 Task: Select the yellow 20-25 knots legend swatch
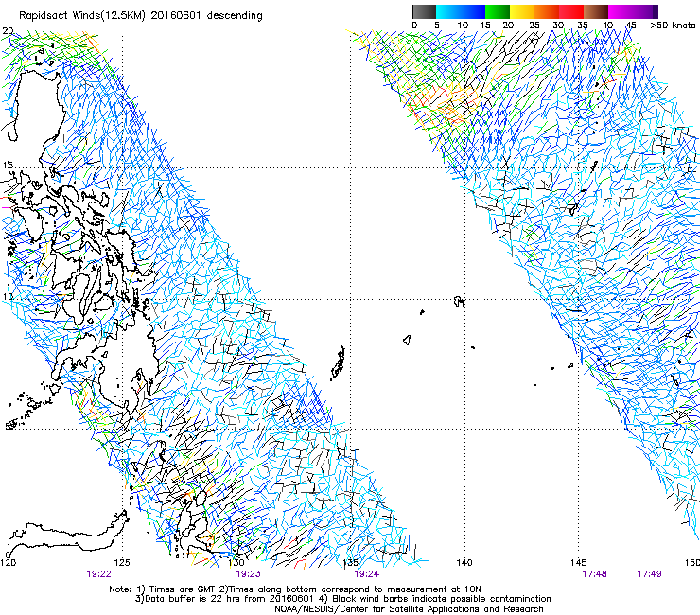pyautogui.click(x=522, y=11)
